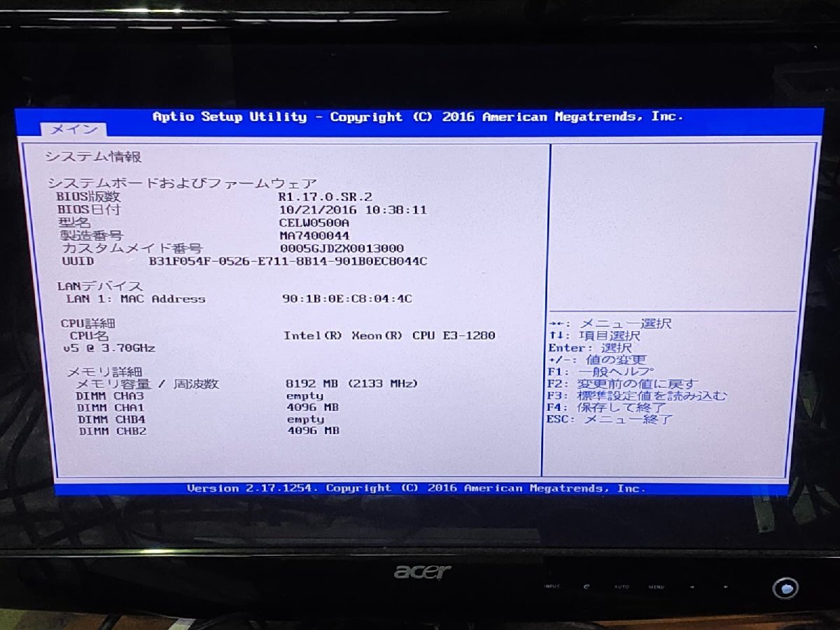Click the model name CELW0500A
The height and width of the screenshot is (630, 840).
point(314,223)
